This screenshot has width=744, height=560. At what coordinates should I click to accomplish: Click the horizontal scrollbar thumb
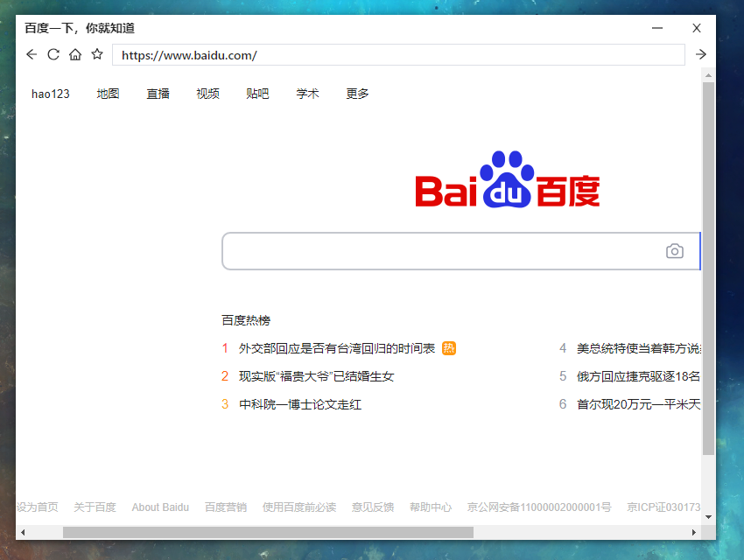pyautogui.click(x=268, y=533)
